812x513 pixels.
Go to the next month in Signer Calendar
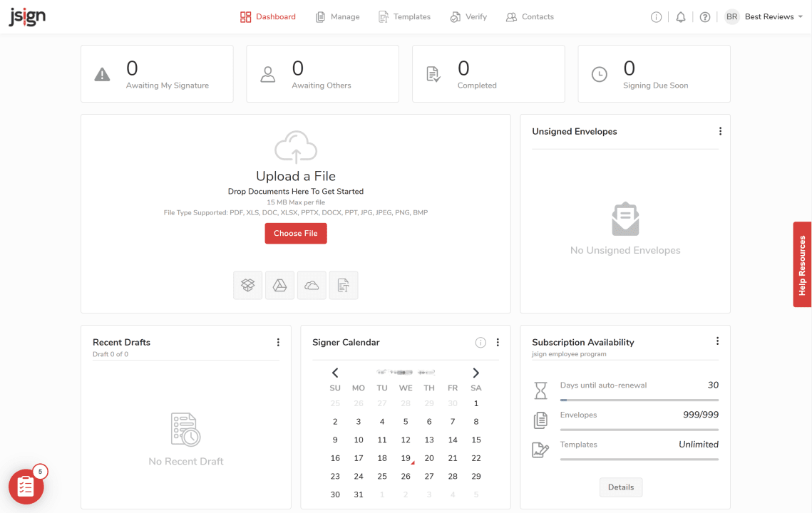[476, 373]
